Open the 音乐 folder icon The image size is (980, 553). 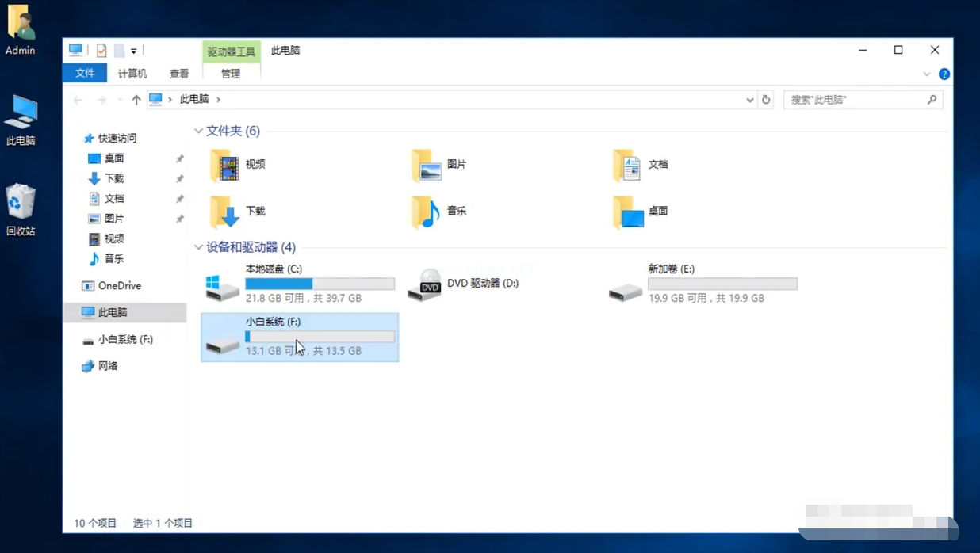pos(426,212)
